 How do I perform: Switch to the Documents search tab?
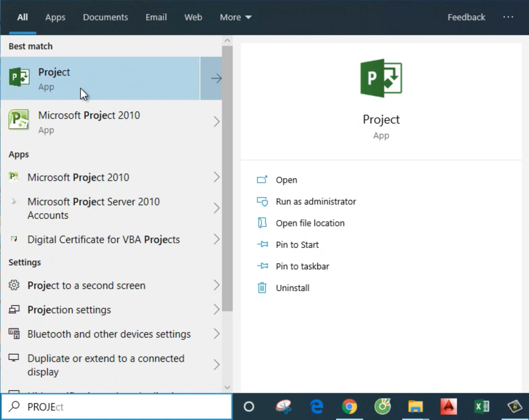(105, 17)
